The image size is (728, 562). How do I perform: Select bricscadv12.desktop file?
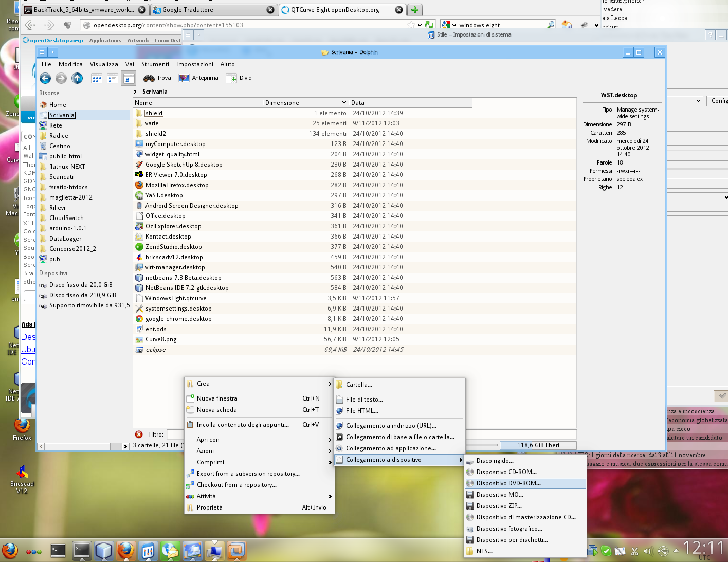point(174,257)
